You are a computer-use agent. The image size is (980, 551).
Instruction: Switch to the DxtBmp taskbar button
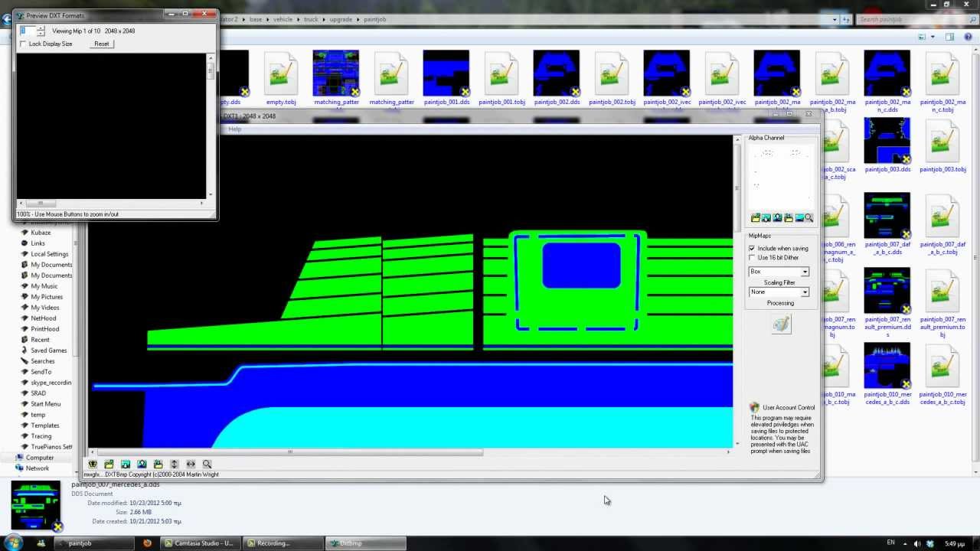366,543
